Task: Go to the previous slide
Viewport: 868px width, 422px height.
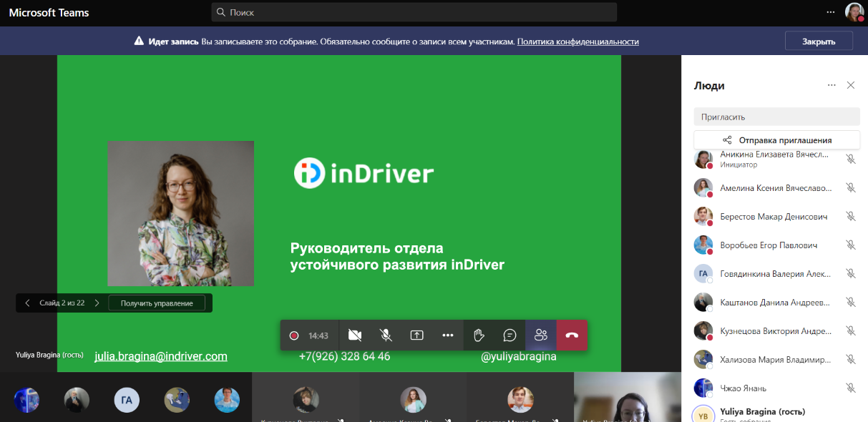Action: [27, 303]
